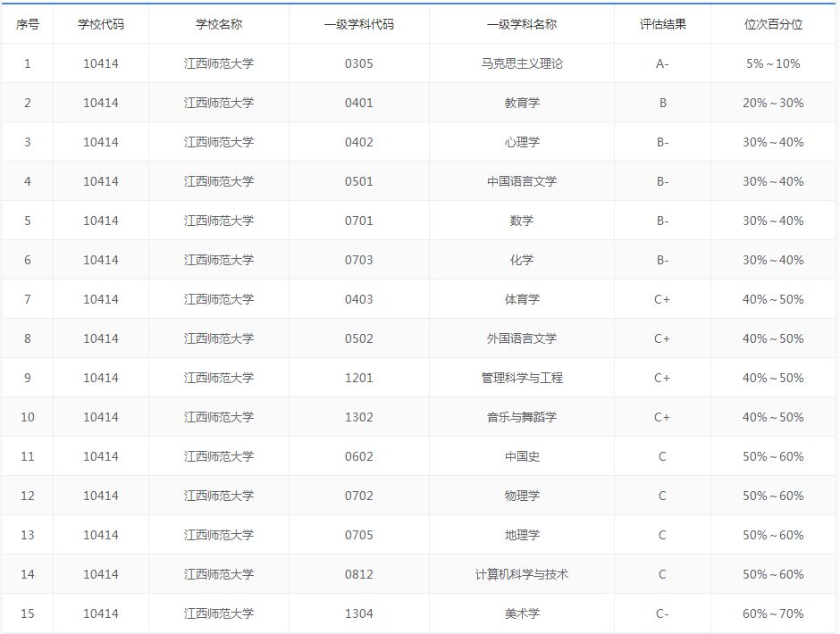
Task: Click the 学校代码 column header
Action: pos(101,24)
